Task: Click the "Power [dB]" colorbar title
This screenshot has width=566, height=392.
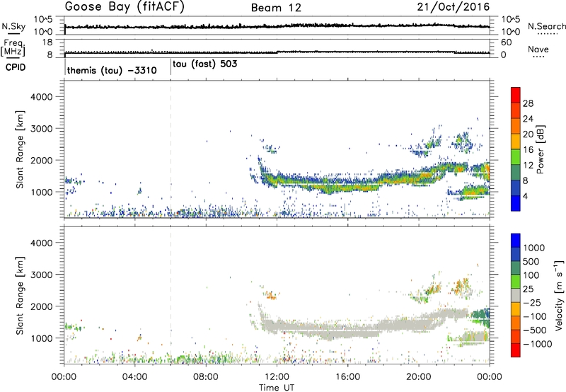Action: [x=540, y=149]
